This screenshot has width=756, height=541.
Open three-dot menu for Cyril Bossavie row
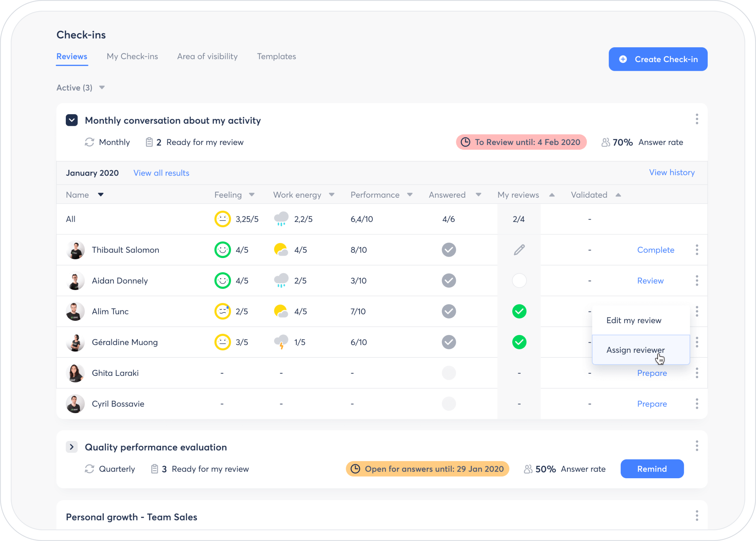[697, 404]
